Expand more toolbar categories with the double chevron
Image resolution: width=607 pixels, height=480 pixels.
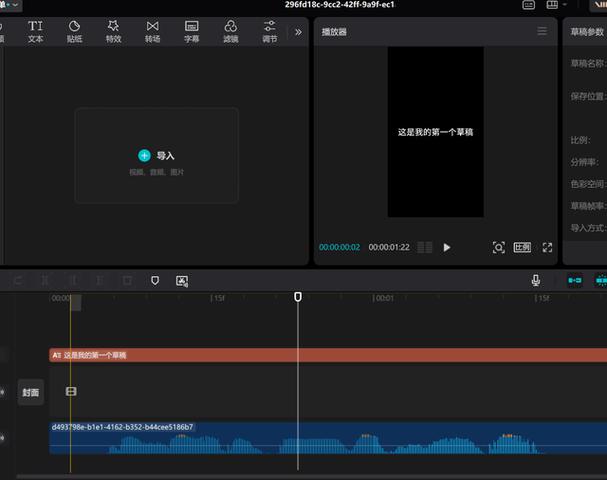point(298,32)
